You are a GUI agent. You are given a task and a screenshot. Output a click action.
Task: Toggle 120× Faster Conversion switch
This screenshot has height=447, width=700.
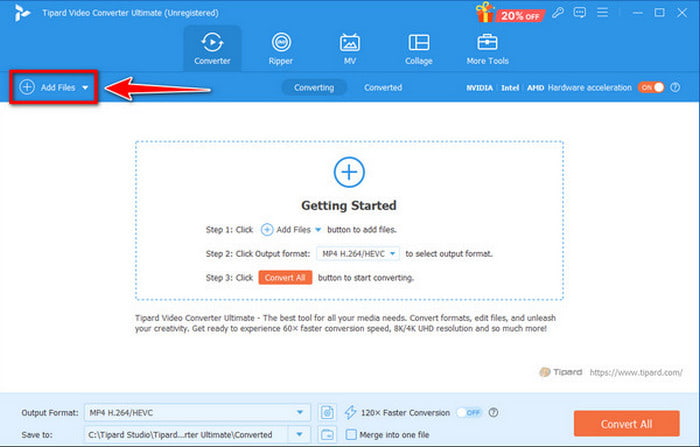(470, 413)
